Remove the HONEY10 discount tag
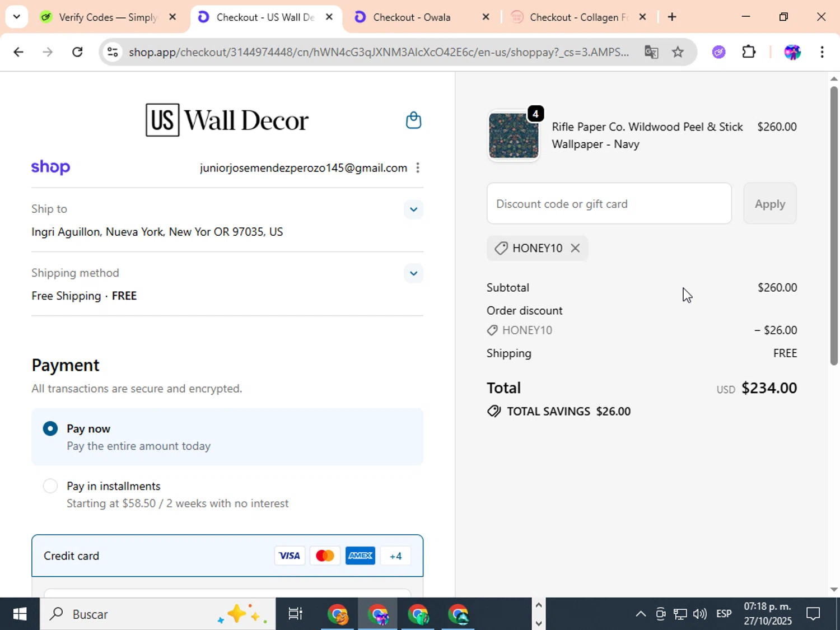 pyautogui.click(x=575, y=248)
